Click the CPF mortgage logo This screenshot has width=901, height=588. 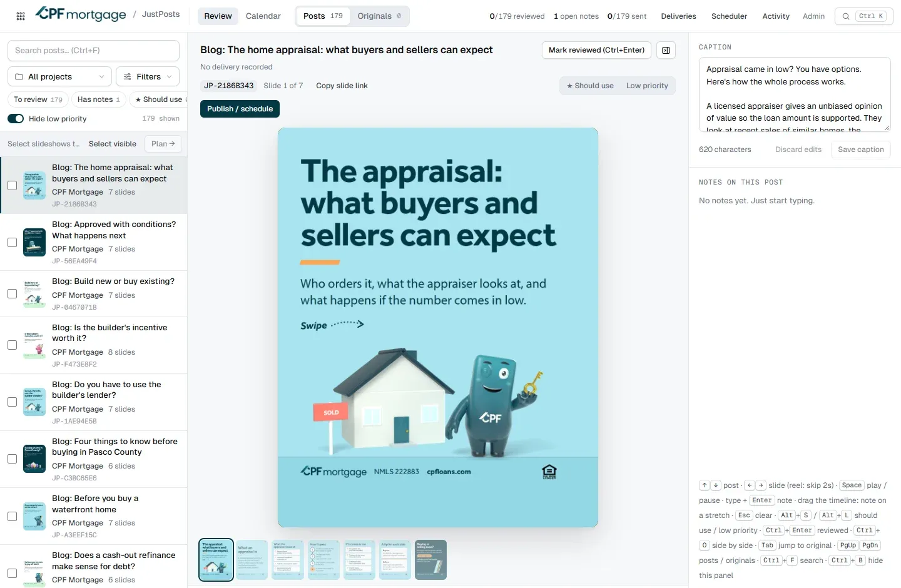point(81,14)
